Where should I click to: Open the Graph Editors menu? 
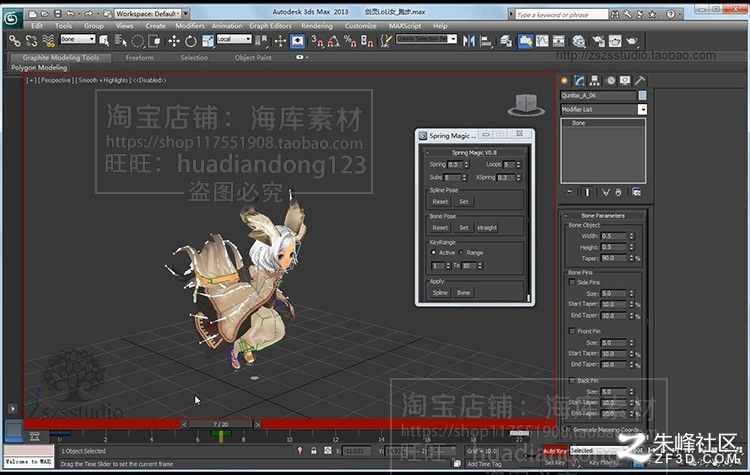click(270, 26)
